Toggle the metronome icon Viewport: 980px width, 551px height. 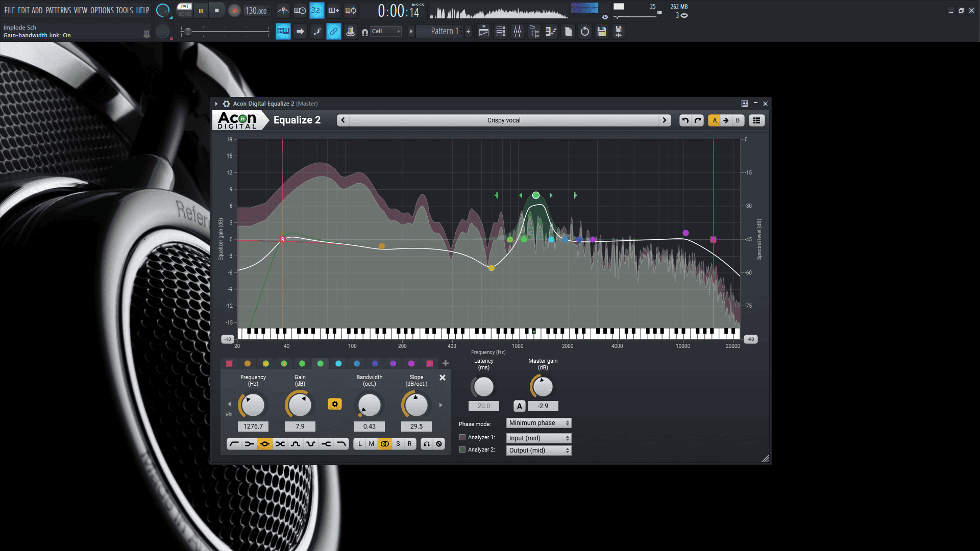pyautogui.click(x=283, y=10)
